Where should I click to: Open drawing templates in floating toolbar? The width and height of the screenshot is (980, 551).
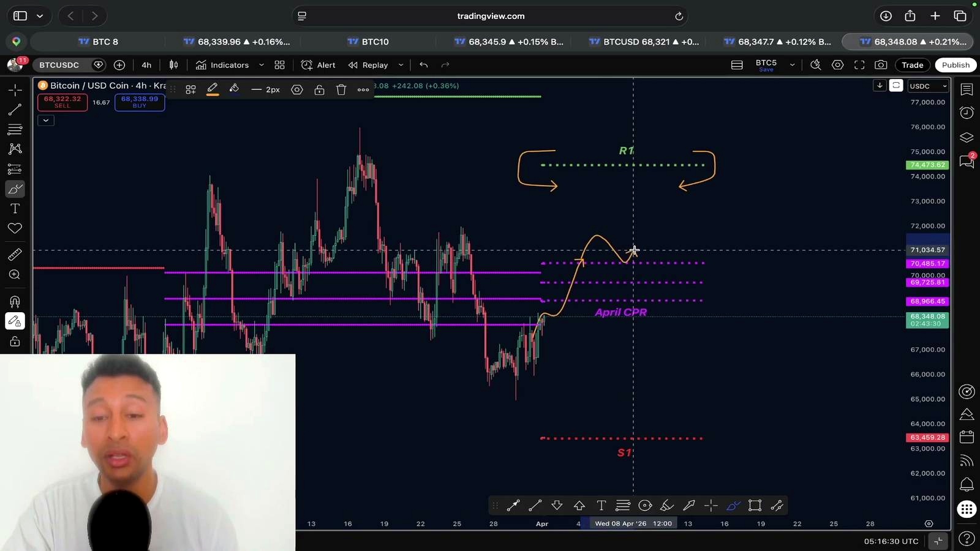pos(190,90)
